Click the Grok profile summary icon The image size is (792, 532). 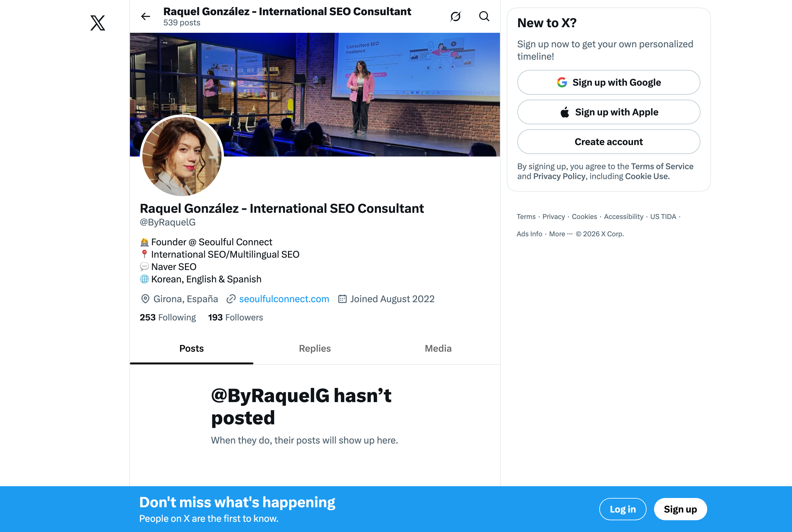click(x=455, y=16)
